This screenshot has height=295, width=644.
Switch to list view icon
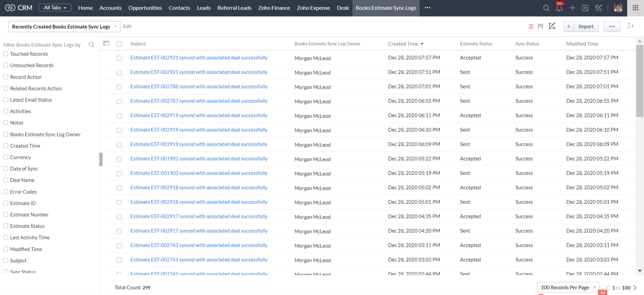coord(531,26)
